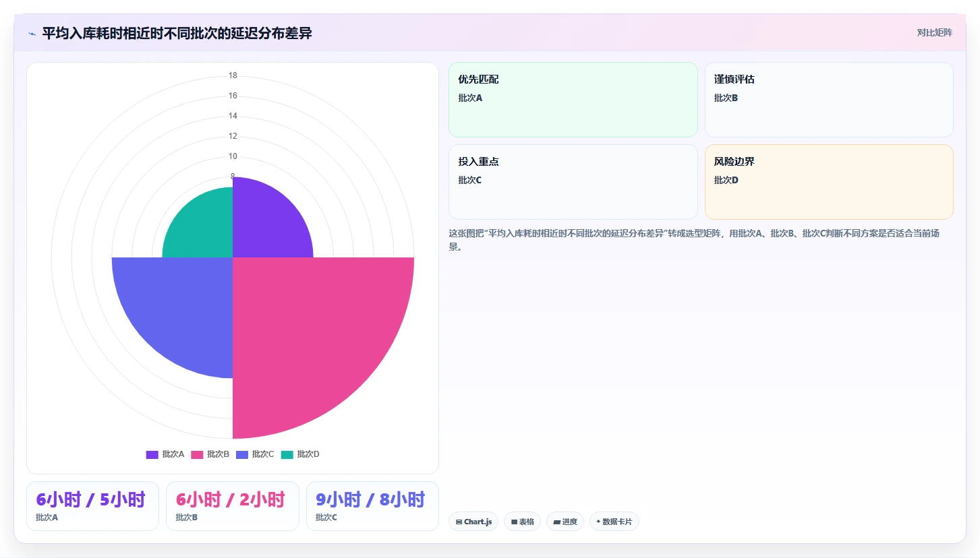Click the 6小时 / 5小时 stat card
Viewport: 980px width, 558px height.
pos(92,506)
